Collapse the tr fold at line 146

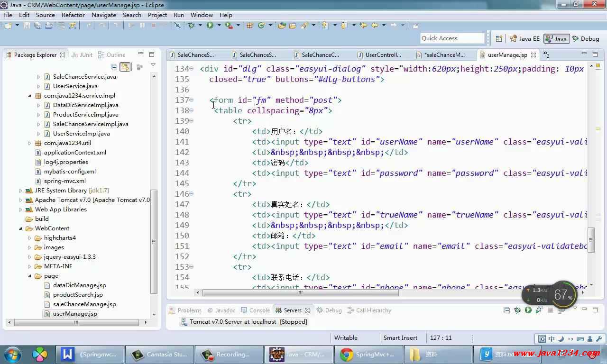coord(192,194)
